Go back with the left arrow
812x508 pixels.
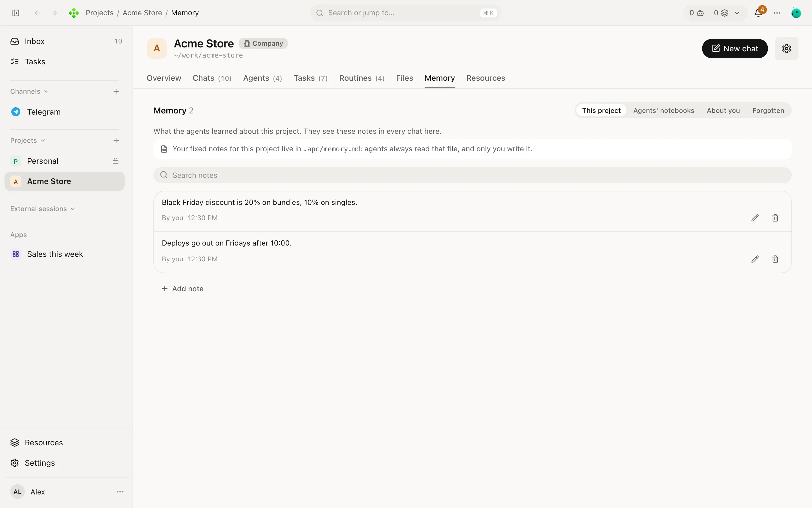(x=37, y=13)
